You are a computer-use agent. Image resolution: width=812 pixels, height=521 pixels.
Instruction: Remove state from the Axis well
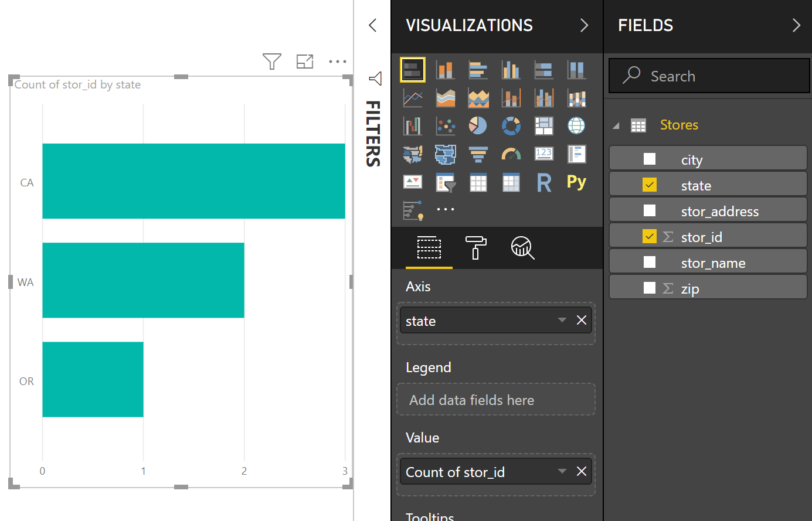tap(581, 321)
